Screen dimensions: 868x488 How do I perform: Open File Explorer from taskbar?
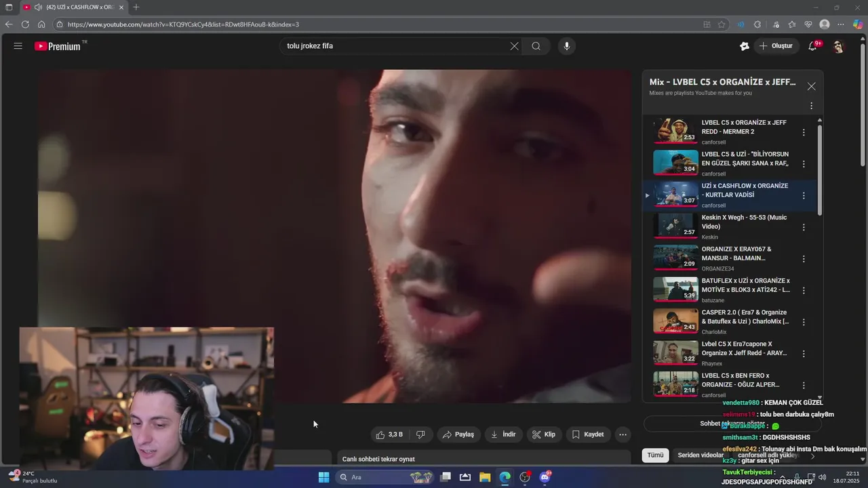click(485, 477)
